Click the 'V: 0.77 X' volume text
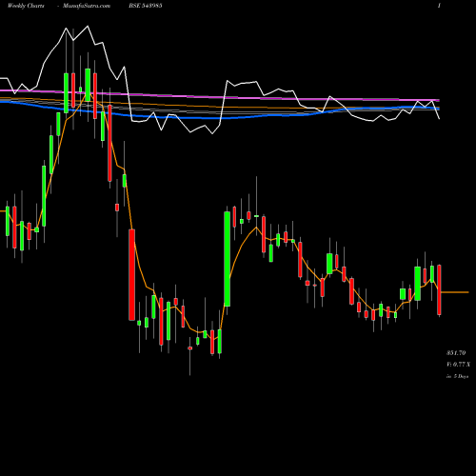The width and height of the screenshot is (476, 476). (x=458, y=365)
